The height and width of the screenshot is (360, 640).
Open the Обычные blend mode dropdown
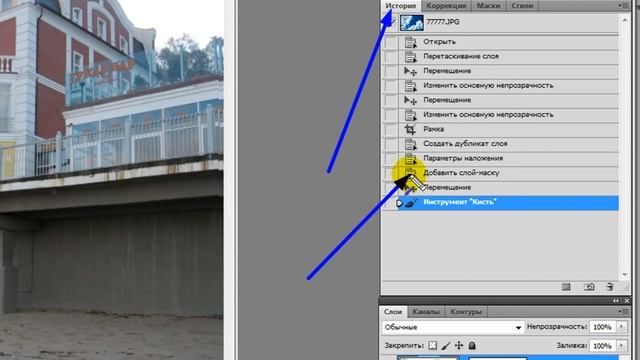[x=453, y=327]
